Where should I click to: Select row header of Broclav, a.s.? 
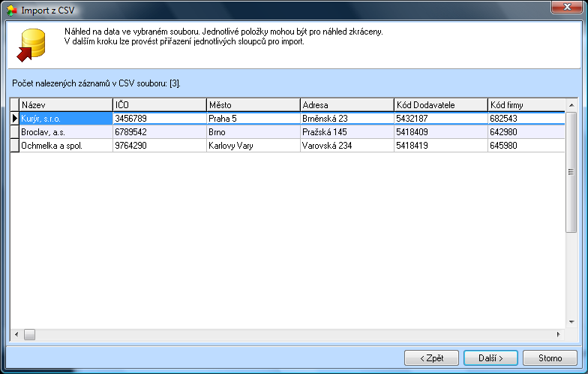point(15,132)
